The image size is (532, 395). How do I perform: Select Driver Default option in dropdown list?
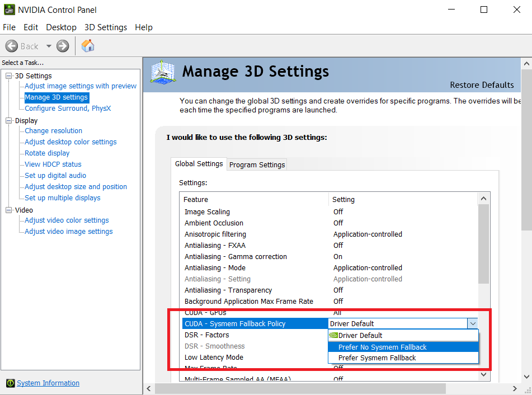[360, 335]
